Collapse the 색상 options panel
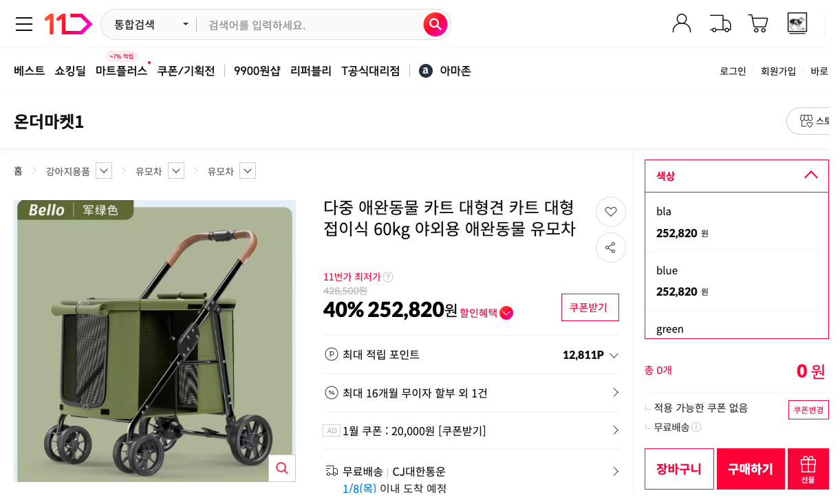840x504 pixels. (x=812, y=175)
